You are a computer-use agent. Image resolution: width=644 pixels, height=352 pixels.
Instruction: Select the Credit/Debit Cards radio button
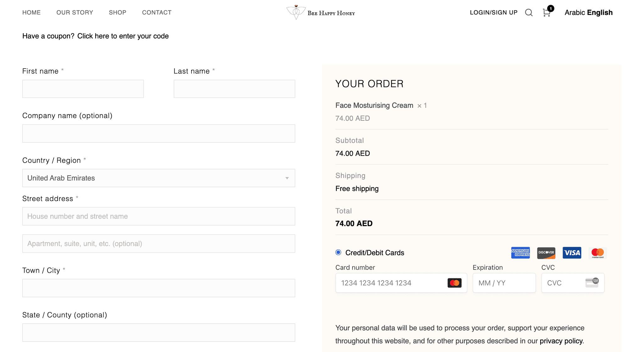[338, 252]
